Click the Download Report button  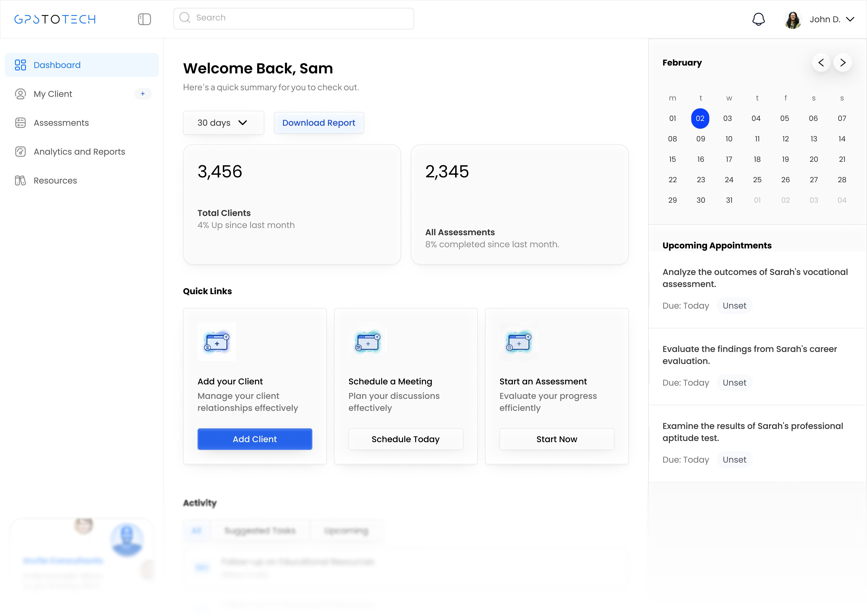[x=319, y=123]
